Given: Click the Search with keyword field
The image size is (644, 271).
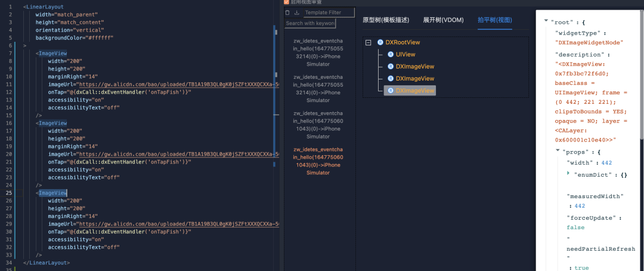Looking at the screenshot, I should [x=310, y=23].
